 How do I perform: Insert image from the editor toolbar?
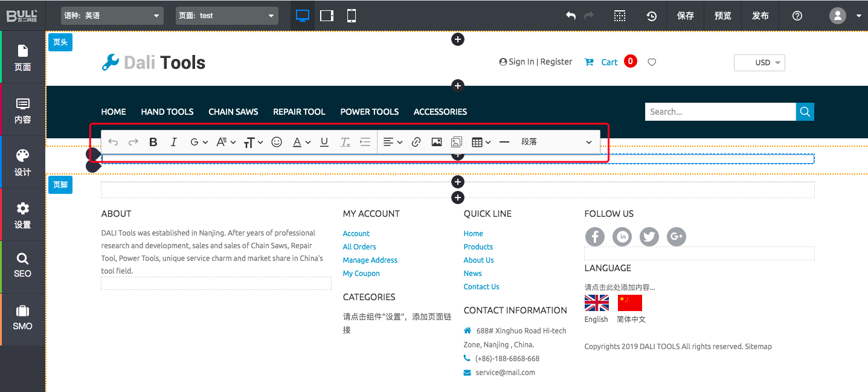(437, 142)
